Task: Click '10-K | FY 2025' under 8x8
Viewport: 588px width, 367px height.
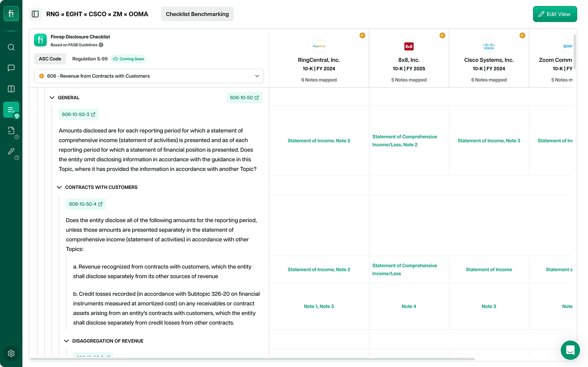Action: click(409, 69)
